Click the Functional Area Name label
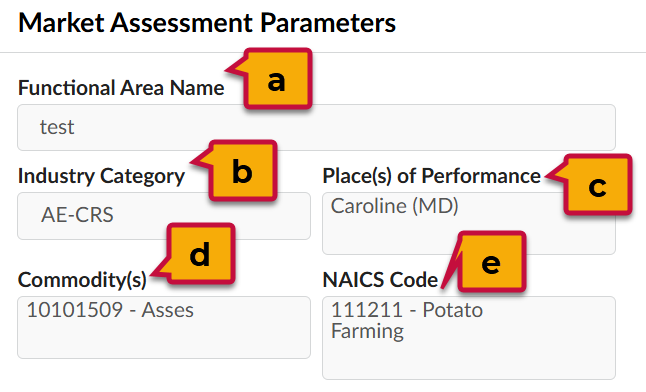 (121, 88)
